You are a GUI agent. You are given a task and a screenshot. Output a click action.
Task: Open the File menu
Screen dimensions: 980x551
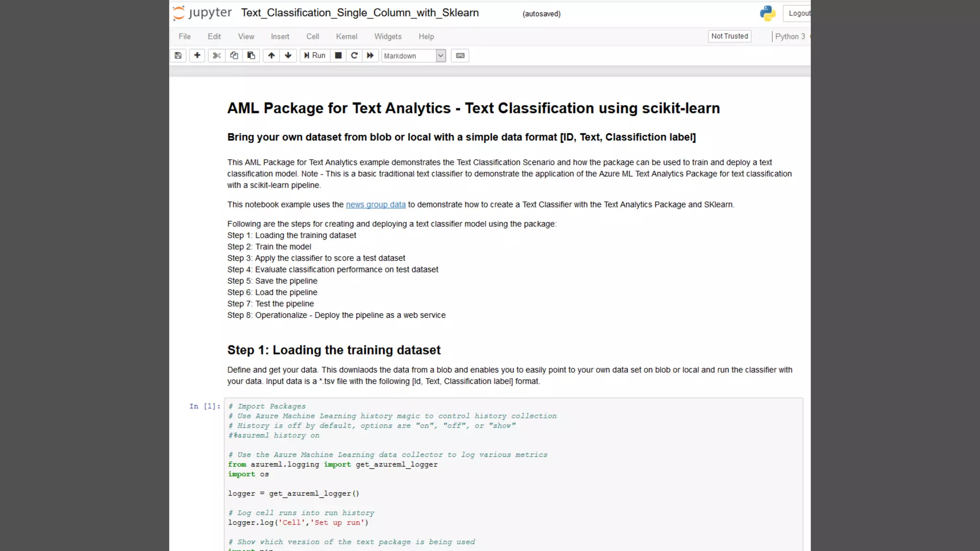(185, 36)
